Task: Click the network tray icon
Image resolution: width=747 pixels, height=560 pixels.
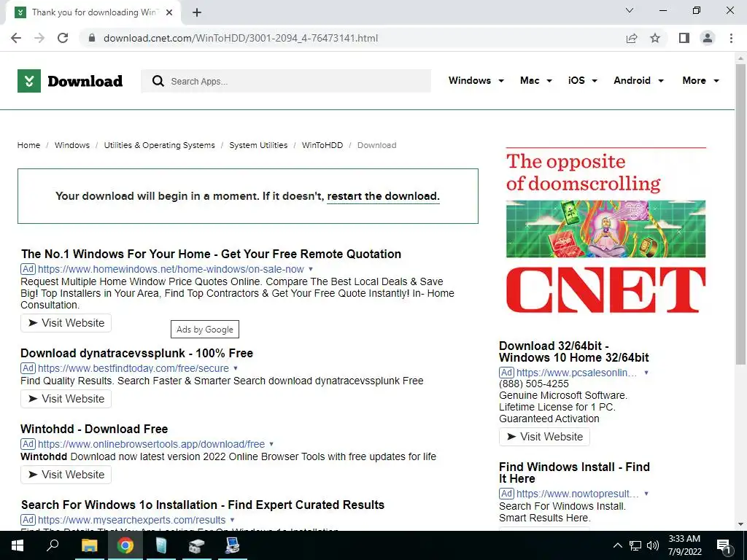Action: pyautogui.click(x=635, y=545)
